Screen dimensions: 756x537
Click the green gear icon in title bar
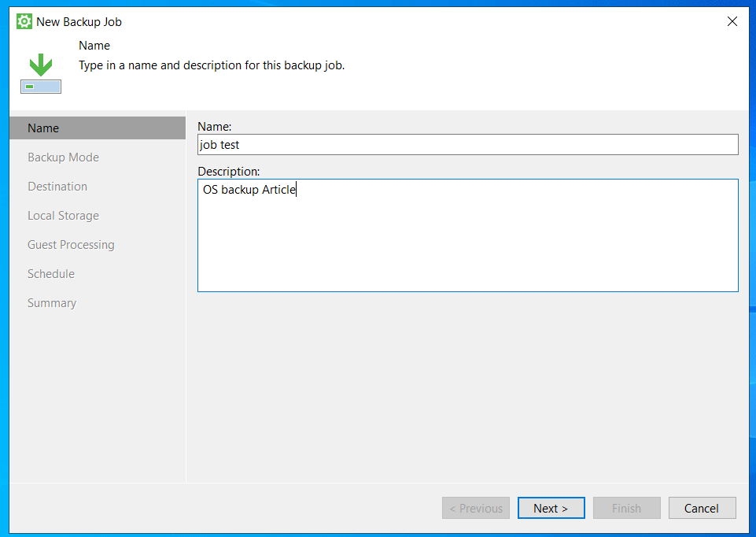(24, 22)
